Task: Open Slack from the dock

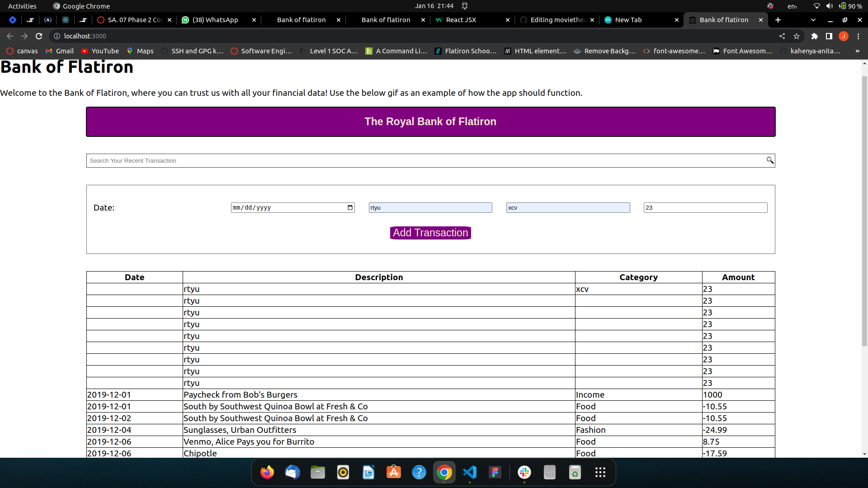Action: pyautogui.click(x=524, y=473)
